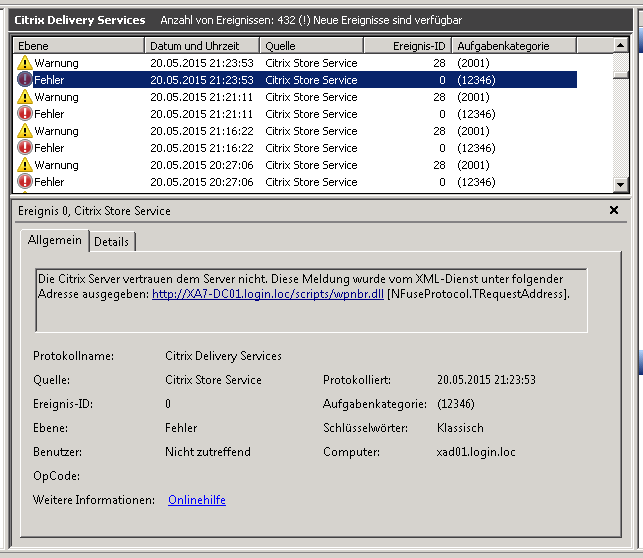This screenshot has height=558, width=643.
Task: Sort by the Ereignis-ID column header
Action: pyautogui.click(x=408, y=46)
